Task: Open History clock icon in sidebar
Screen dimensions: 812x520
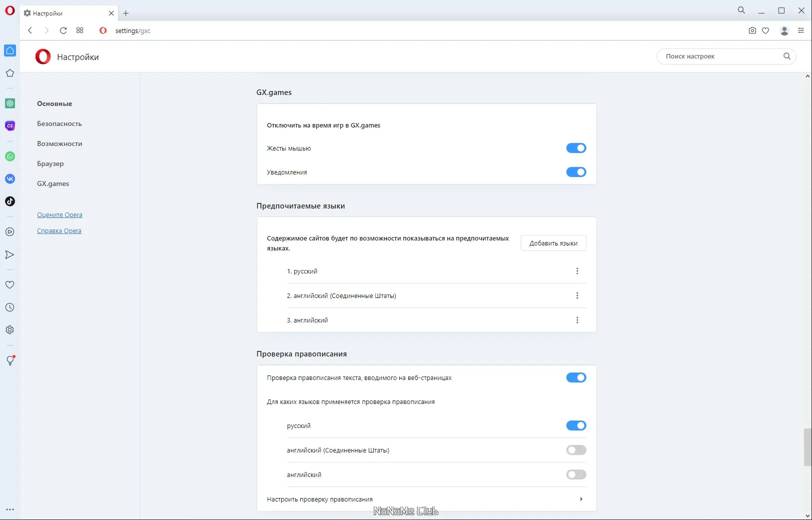Action: click(10, 307)
